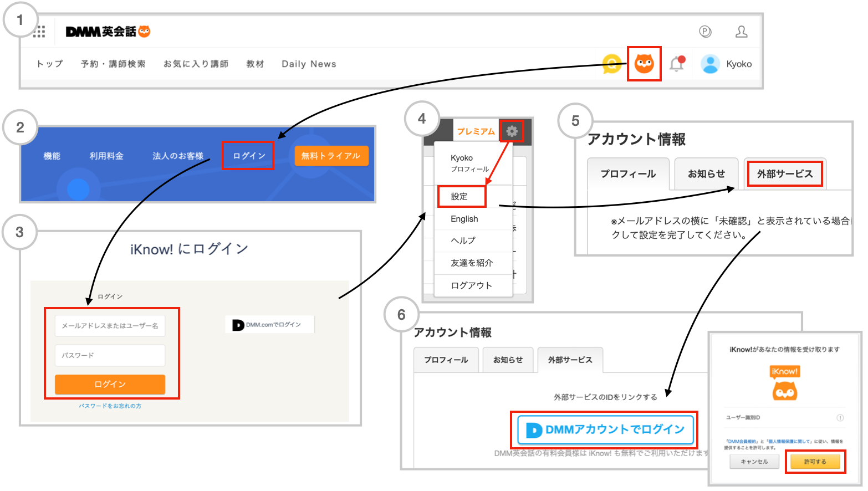
Task: Click 外部サービスのIDをリンクする text
Action: tap(605, 397)
